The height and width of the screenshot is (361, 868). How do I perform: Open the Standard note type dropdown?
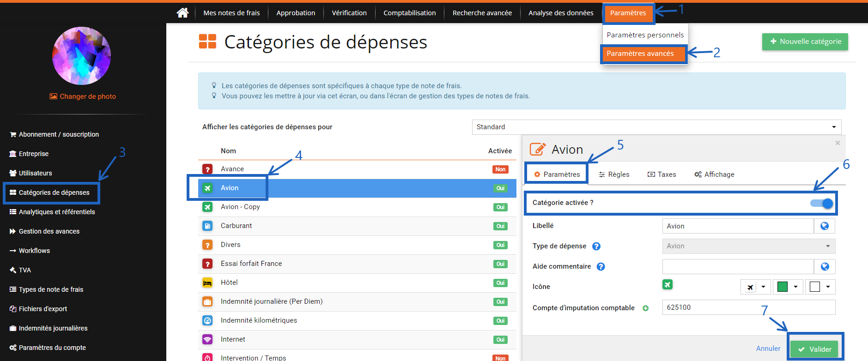click(x=656, y=127)
